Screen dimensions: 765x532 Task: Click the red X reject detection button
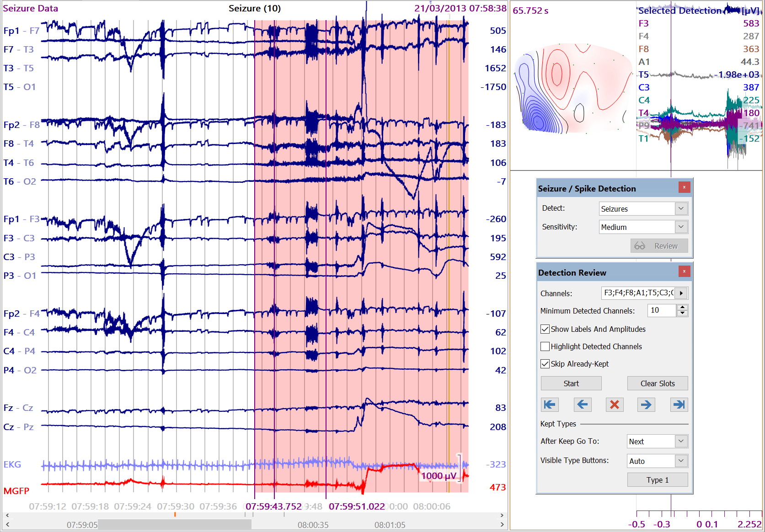615,404
